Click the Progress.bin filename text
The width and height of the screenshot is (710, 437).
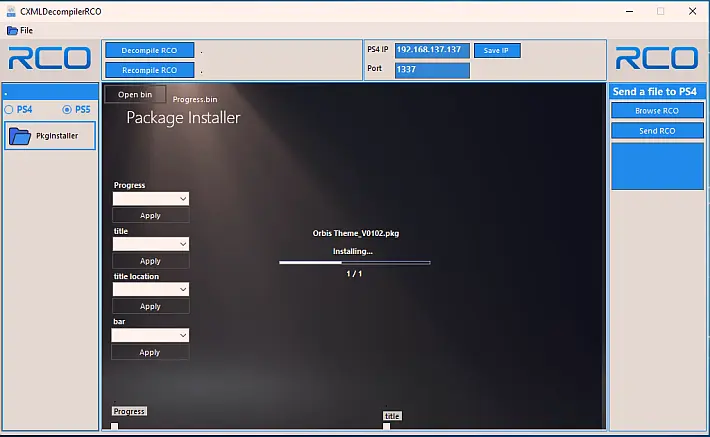195,99
